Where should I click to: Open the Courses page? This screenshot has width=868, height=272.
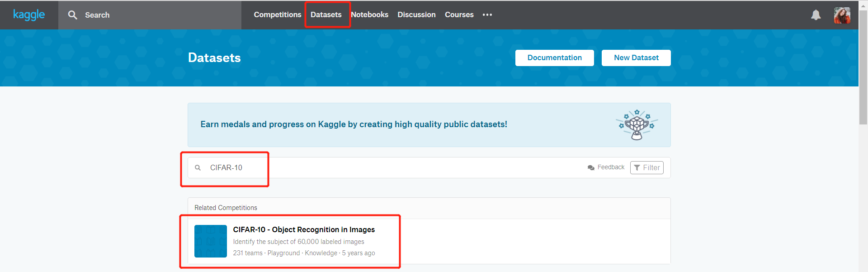pyautogui.click(x=459, y=14)
